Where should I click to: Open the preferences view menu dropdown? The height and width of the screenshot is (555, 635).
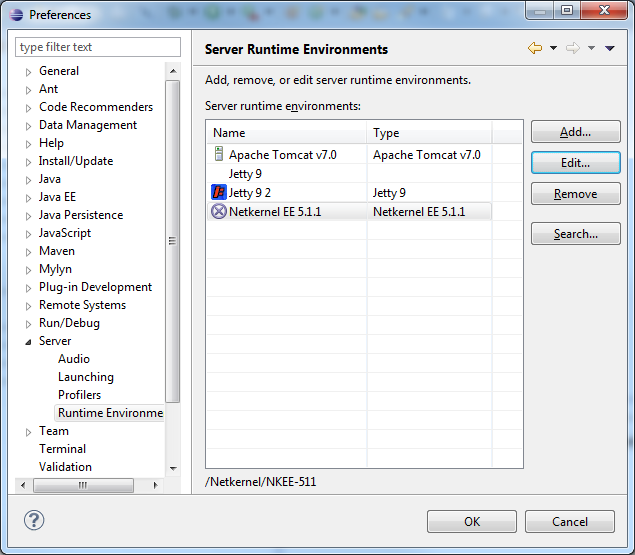point(610,48)
